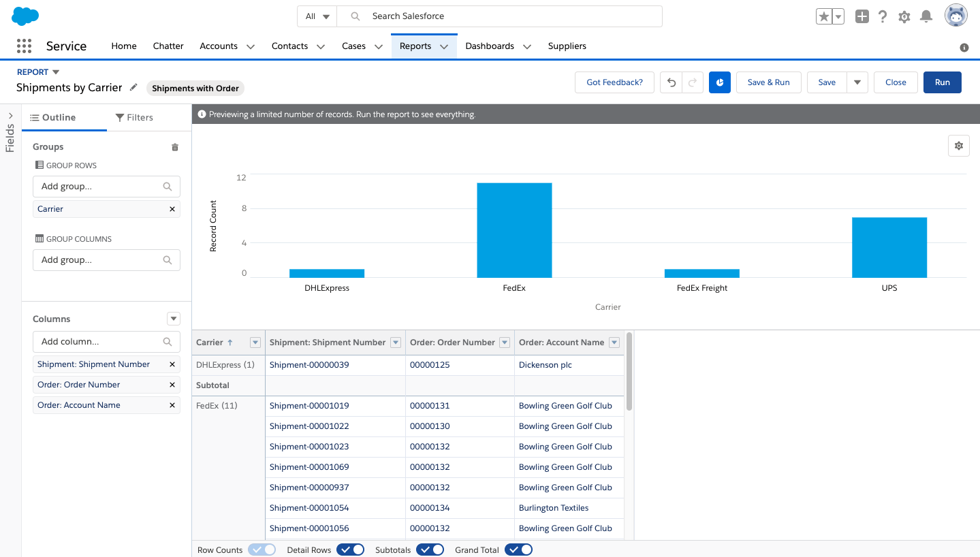This screenshot has width=980, height=557.
Task: Remove Order: Account Name column
Action: [172, 405]
